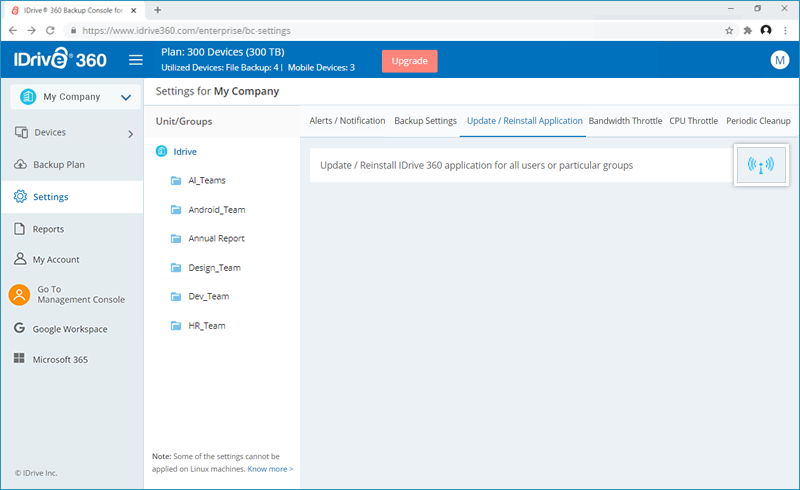Open the browser profile icon
The width and height of the screenshot is (800, 490).
(766, 31)
